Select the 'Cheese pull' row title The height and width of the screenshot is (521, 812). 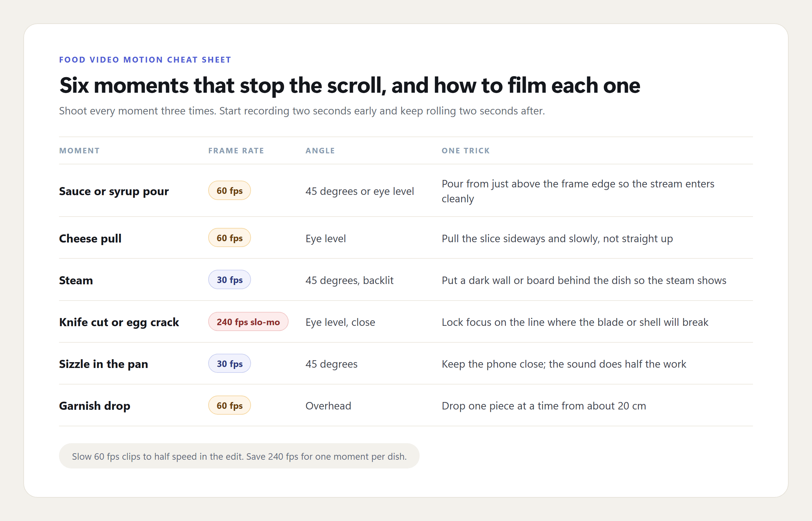pyautogui.click(x=90, y=239)
